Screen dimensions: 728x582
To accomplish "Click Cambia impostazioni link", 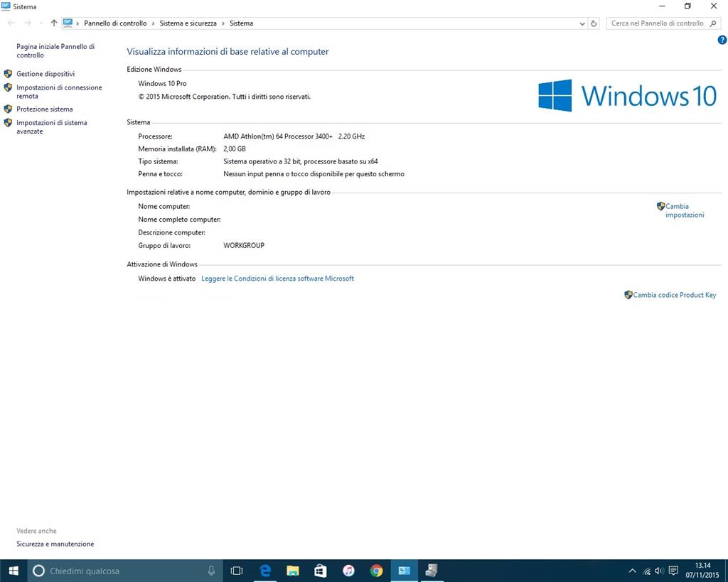I will point(685,210).
